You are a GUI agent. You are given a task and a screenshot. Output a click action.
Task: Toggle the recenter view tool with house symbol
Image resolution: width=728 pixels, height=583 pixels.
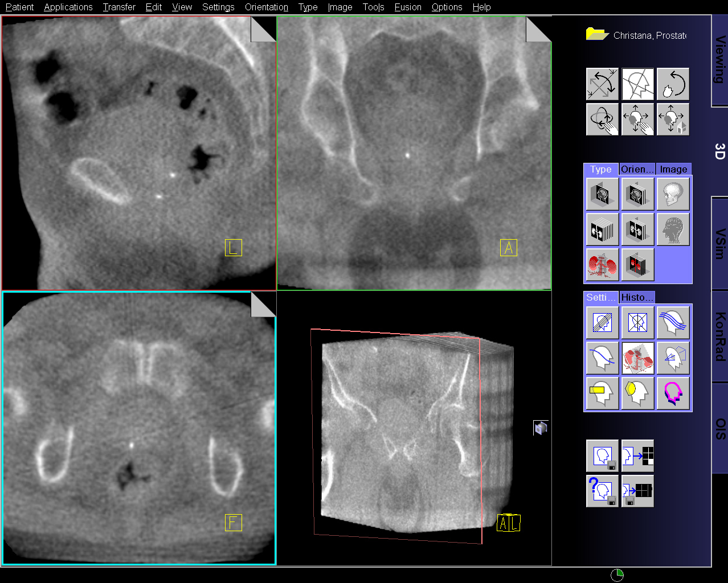673,120
